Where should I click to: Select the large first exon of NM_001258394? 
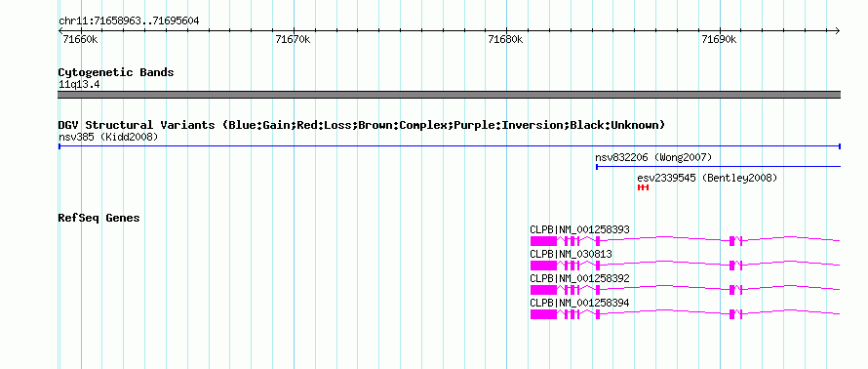(x=543, y=314)
